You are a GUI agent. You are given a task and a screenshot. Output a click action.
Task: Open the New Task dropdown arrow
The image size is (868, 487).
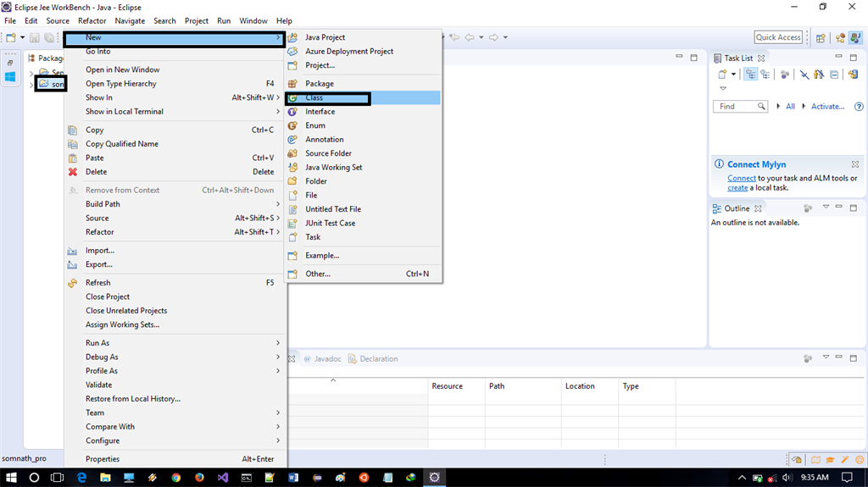click(733, 75)
